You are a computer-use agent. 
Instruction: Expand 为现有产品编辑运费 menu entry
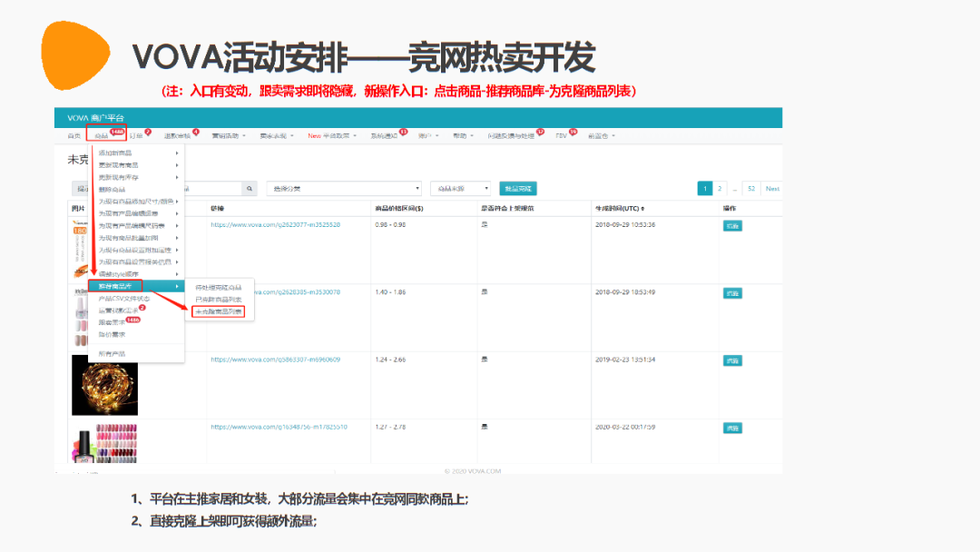137,213
